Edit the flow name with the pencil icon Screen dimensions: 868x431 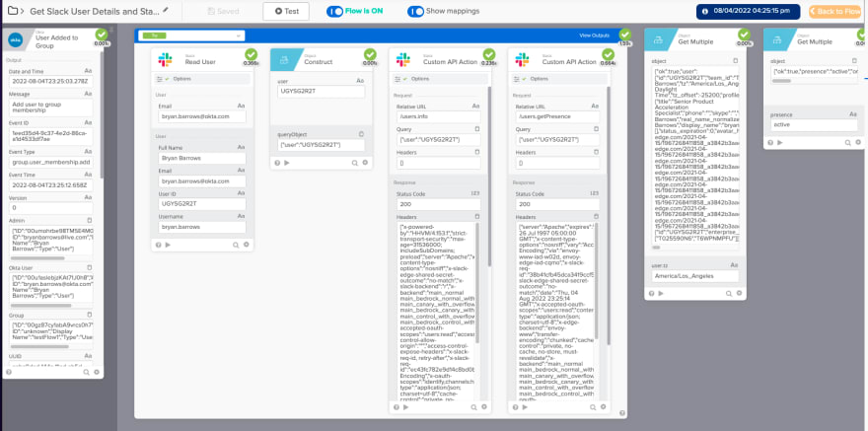[x=166, y=10]
